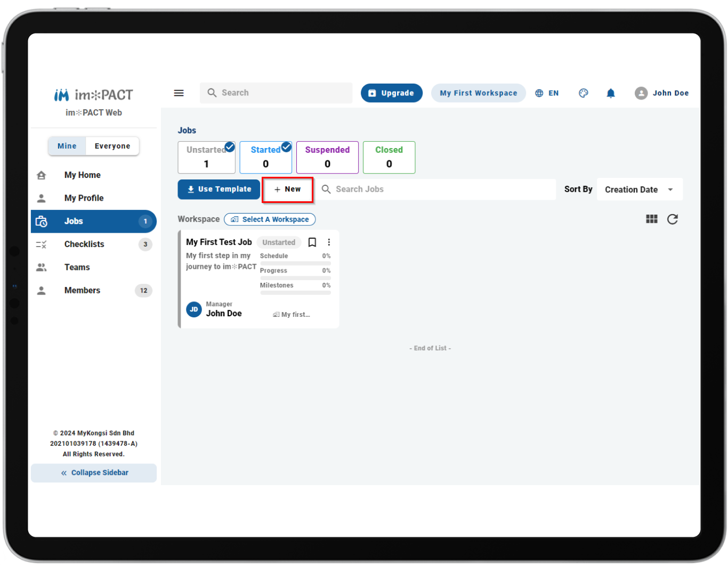Open the EN language selector

coord(547,93)
